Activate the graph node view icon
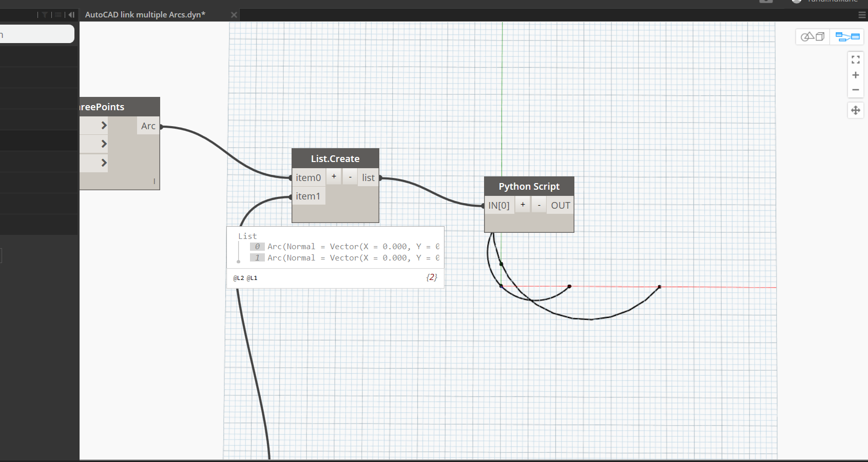Screen dimensions: 868x462 click(847, 36)
